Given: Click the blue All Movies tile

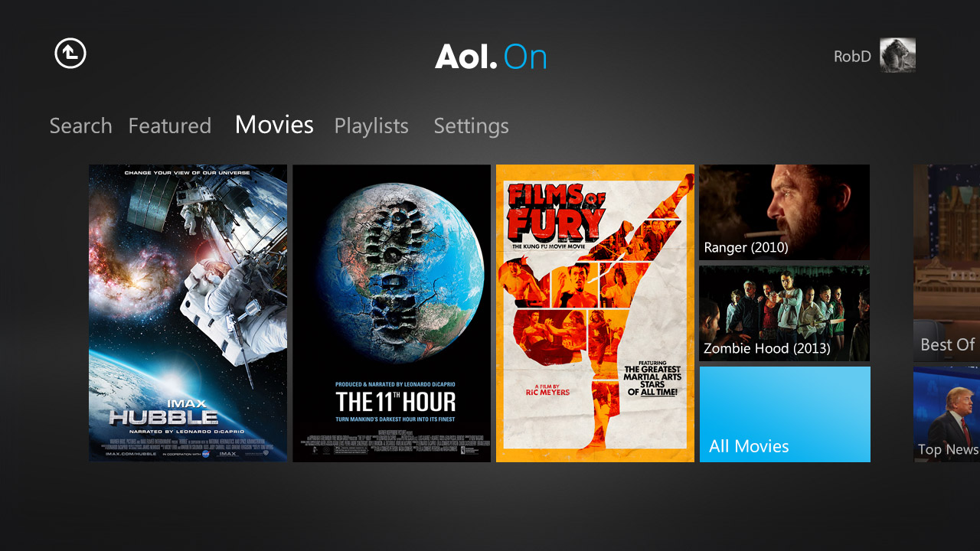Looking at the screenshot, I should pyautogui.click(x=785, y=414).
